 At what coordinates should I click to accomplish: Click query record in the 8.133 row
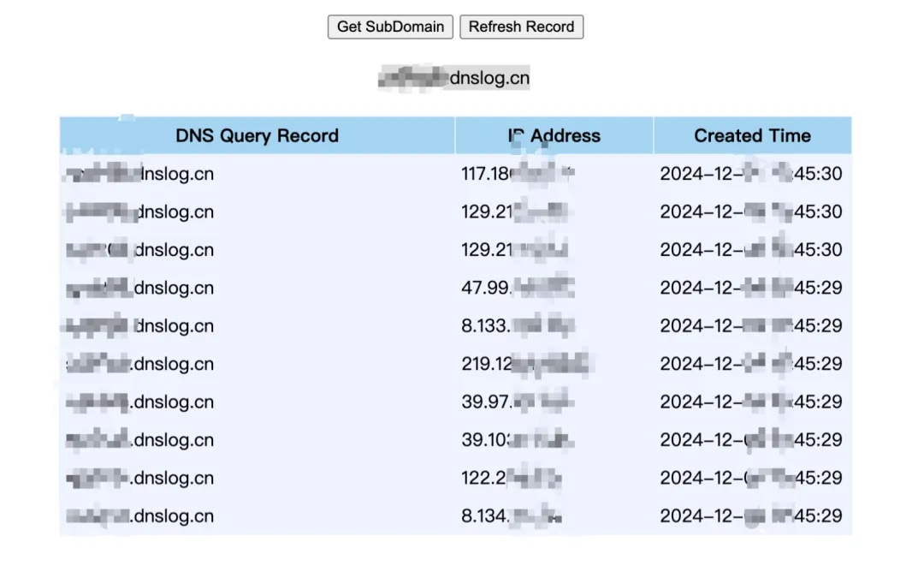point(139,325)
